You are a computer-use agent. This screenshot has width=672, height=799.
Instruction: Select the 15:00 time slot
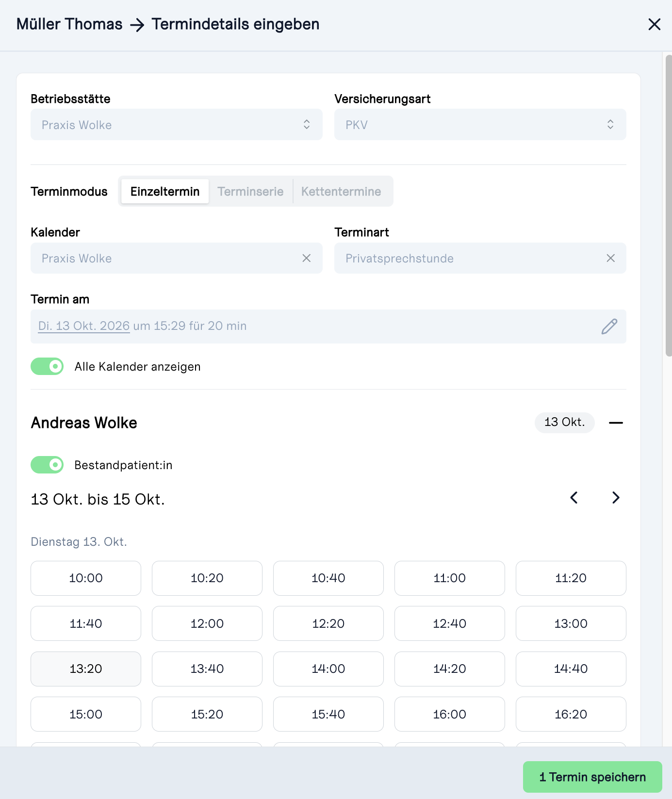(x=86, y=714)
